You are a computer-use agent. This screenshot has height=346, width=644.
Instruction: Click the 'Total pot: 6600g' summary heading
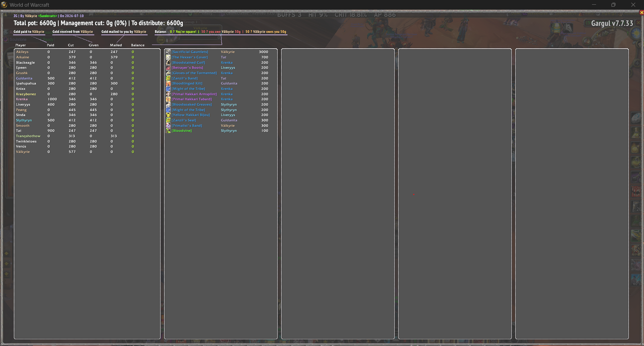coord(35,23)
